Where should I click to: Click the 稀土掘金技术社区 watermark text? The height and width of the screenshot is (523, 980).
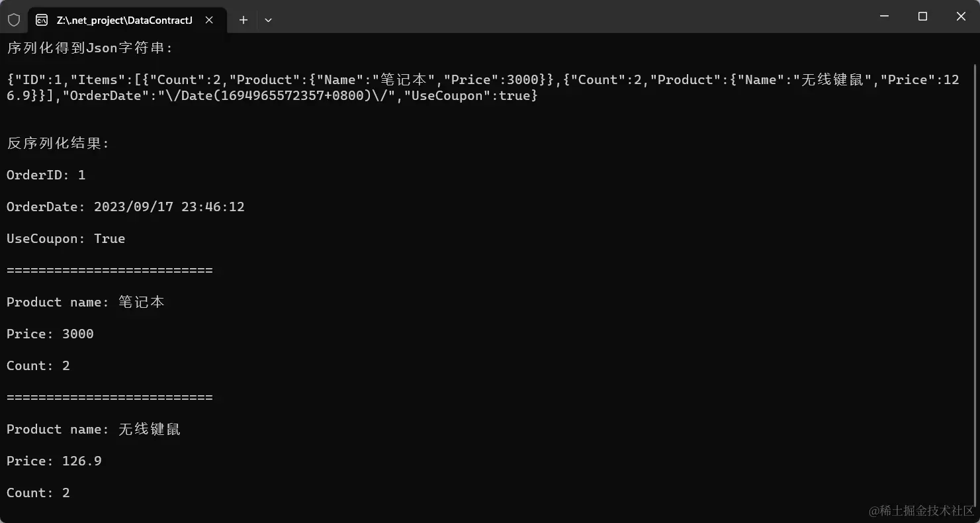pos(922,510)
